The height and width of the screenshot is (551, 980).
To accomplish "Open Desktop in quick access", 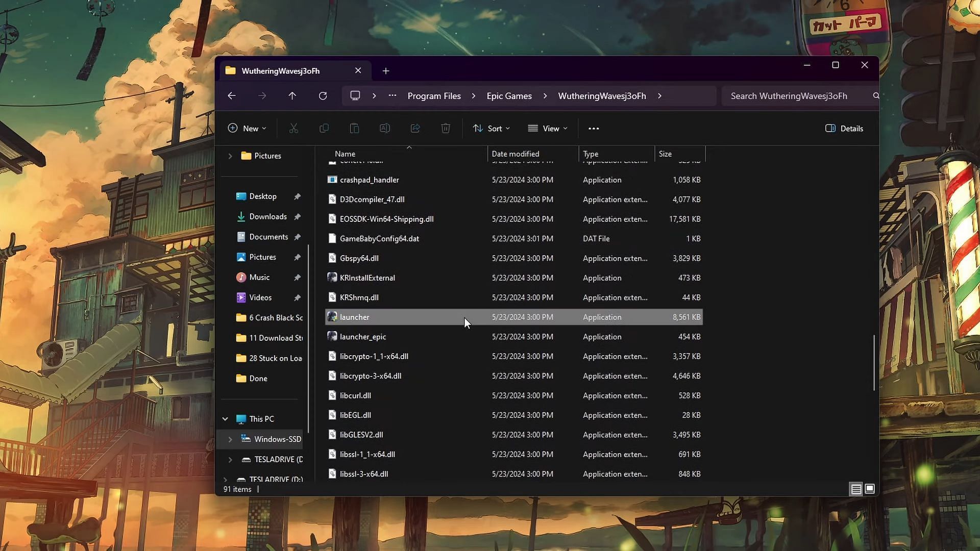I will tap(263, 196).
